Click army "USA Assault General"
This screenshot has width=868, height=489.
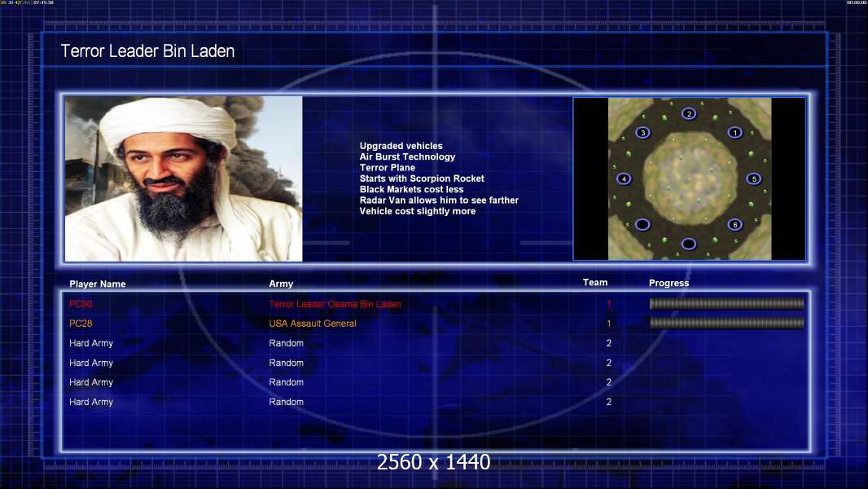tap(312, 324)
